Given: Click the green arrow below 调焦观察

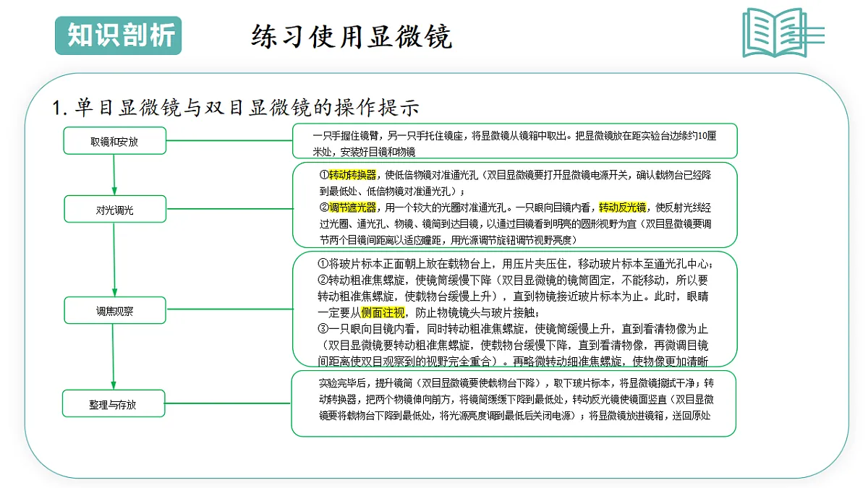Looking at the screenshot, I should coord(114,357).
